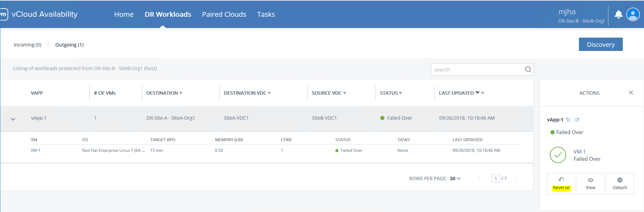
Task: Go to previous page arrow
Action: 480,178
